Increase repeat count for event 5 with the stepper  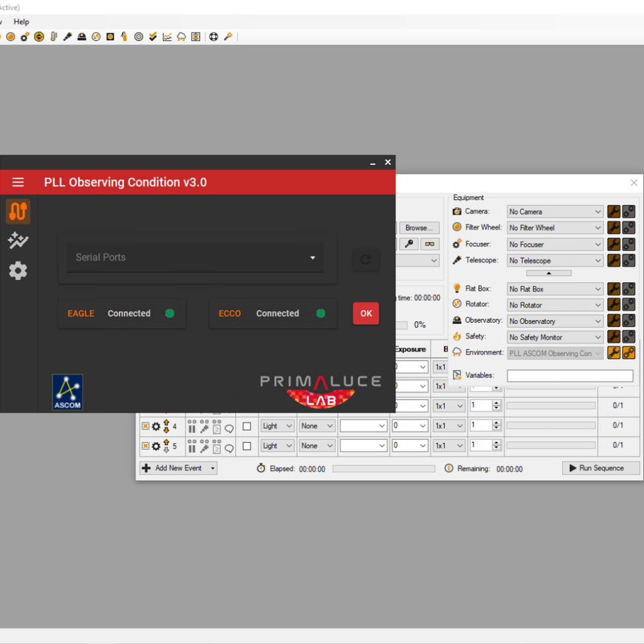(496, 442)
